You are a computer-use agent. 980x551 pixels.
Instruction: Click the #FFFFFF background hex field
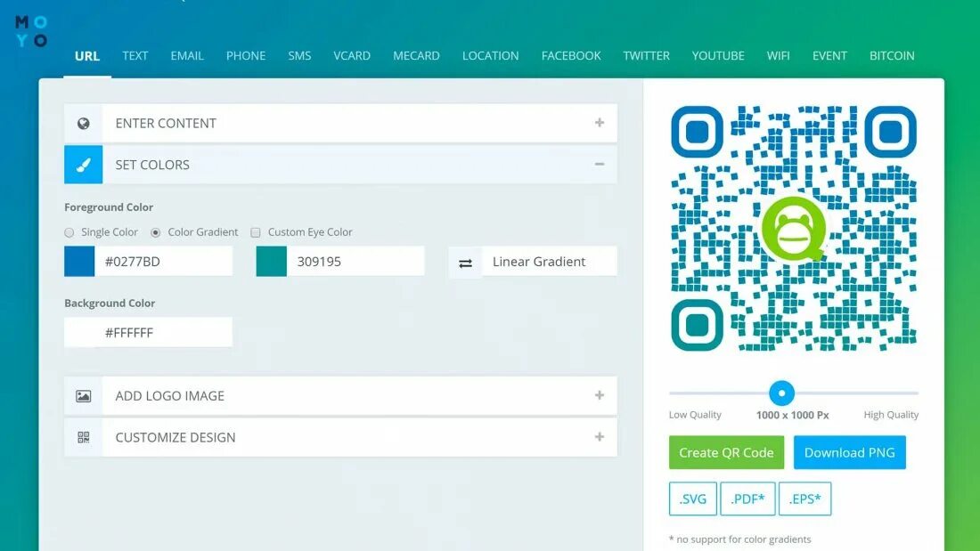tap(163, 332)
